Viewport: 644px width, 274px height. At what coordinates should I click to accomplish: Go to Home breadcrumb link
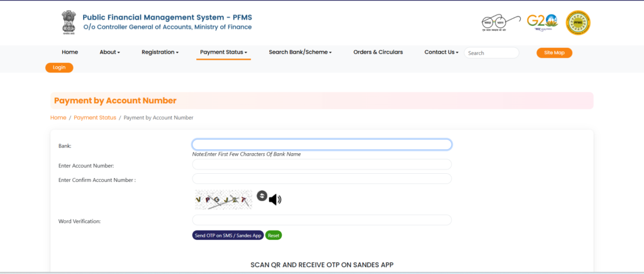point(58,118)
